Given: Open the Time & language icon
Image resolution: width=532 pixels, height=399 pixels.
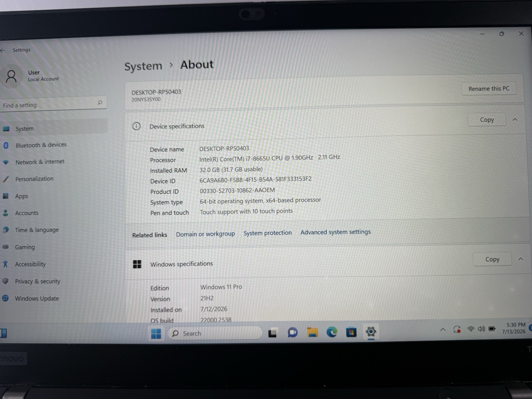Looking at the screenshot, I should (x=6, y=230).
